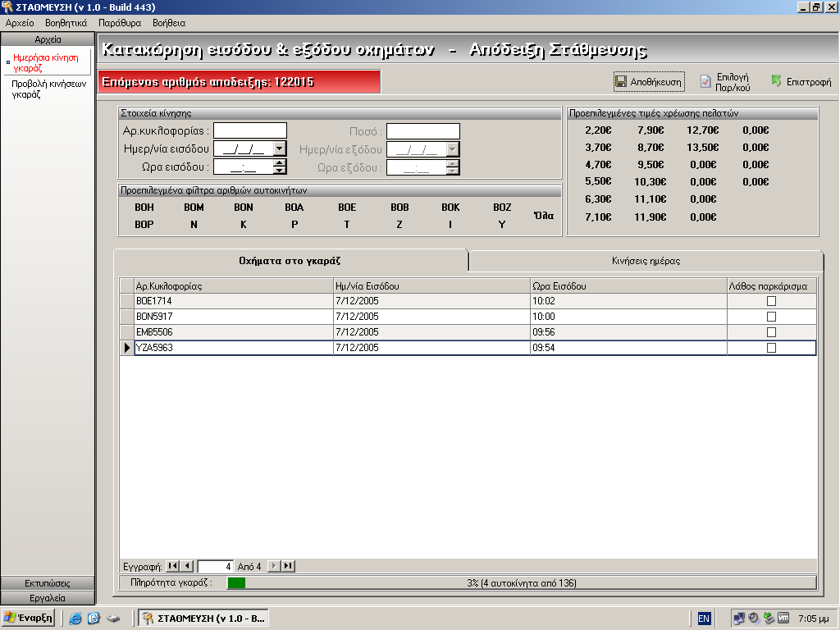The height and width of the screenshot is (630, 840).
Task: Choose the 11,90€ preset charge
Action: 651,217
